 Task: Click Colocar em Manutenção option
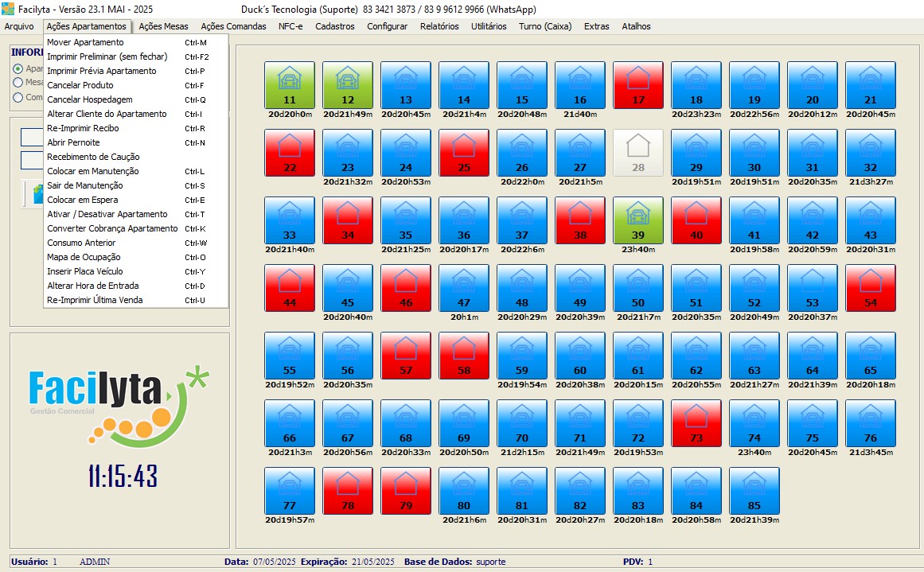tap(92, 171)
